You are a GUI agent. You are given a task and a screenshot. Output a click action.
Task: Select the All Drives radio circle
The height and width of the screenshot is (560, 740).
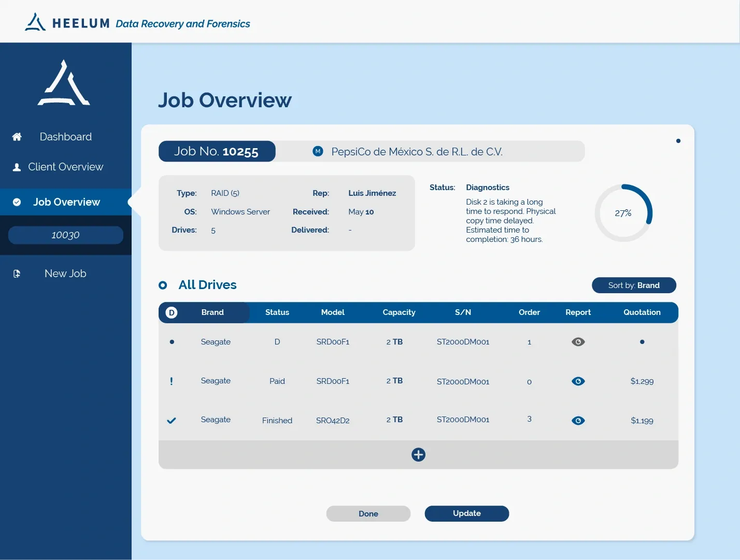click(x=163, y=285)
